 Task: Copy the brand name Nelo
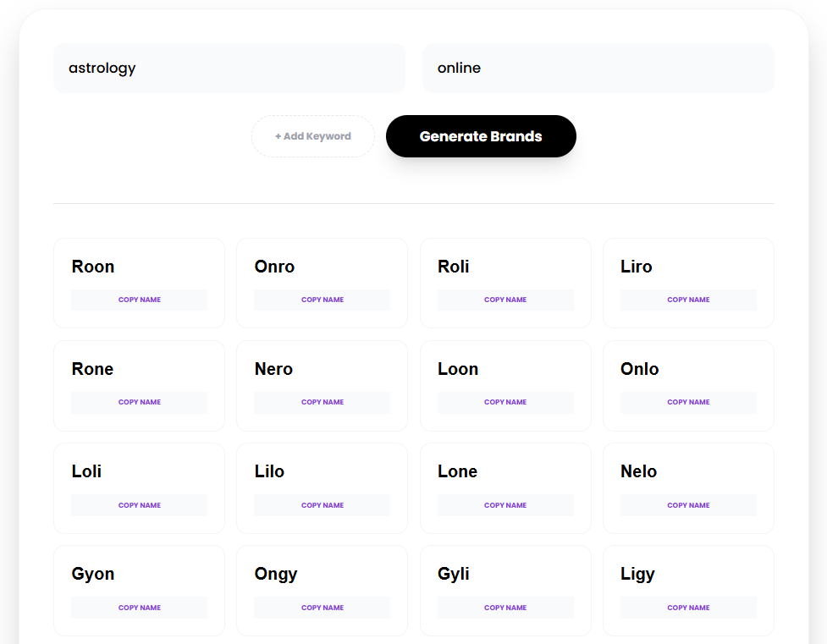pyautogui.click(x=688, y=504)
